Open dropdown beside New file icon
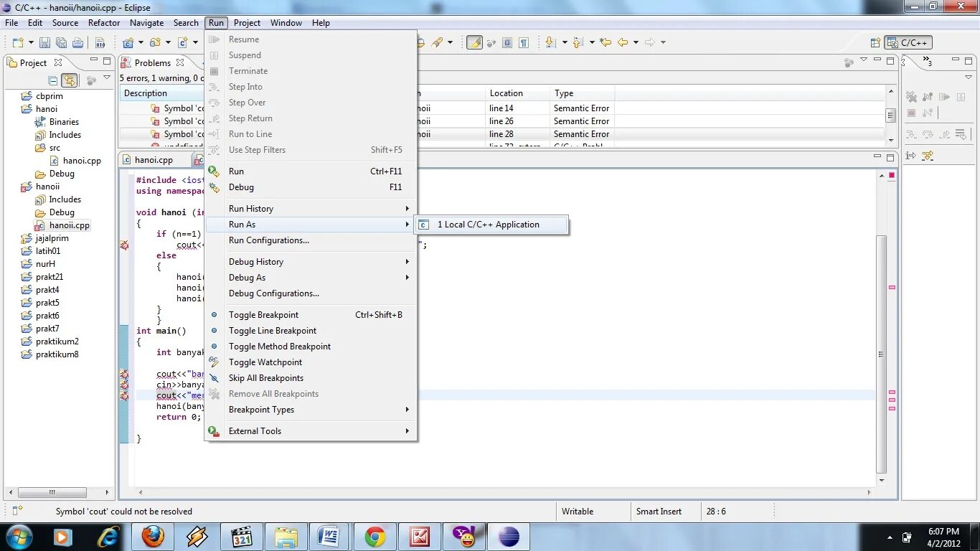Screen dimensions: 980x551 (29, 42)
